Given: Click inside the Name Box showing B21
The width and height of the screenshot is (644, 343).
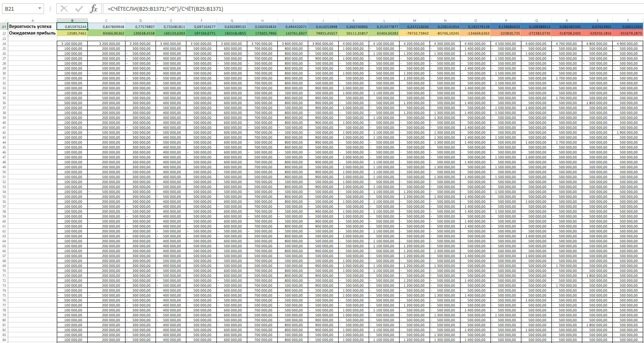Looking at the screenshot, I should (x=19, y=9).
